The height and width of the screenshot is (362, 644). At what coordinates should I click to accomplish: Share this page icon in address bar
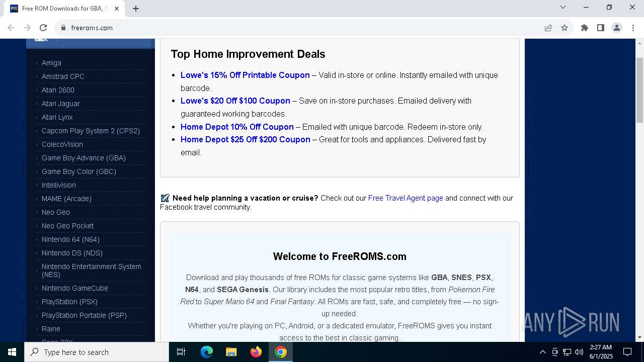click(x=548, y=28)
